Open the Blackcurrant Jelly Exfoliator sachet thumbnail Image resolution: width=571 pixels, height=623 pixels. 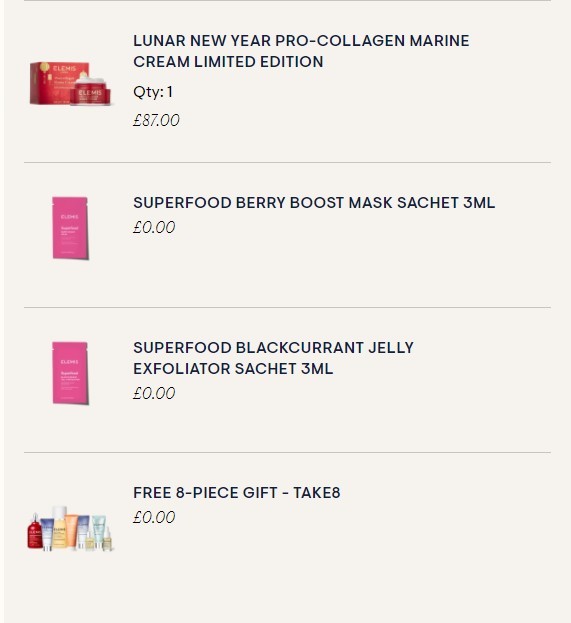coord(70,373)
